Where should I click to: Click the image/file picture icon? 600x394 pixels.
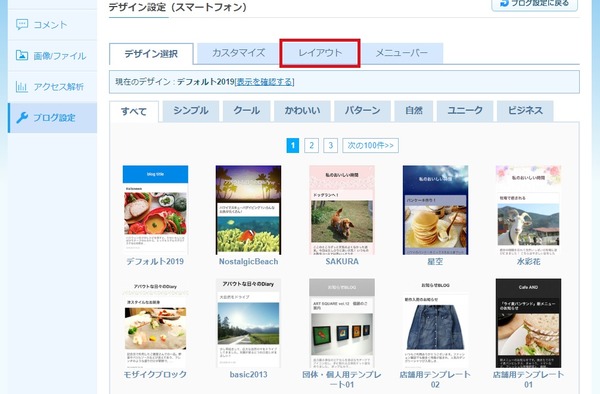coord(22,55)
